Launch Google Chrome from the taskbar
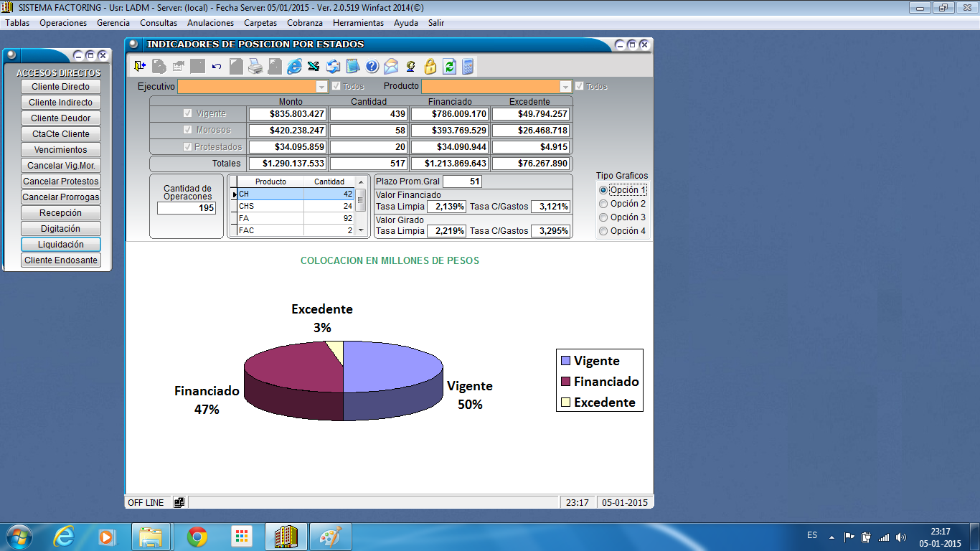The image size is (980, 551). [197, 536]
